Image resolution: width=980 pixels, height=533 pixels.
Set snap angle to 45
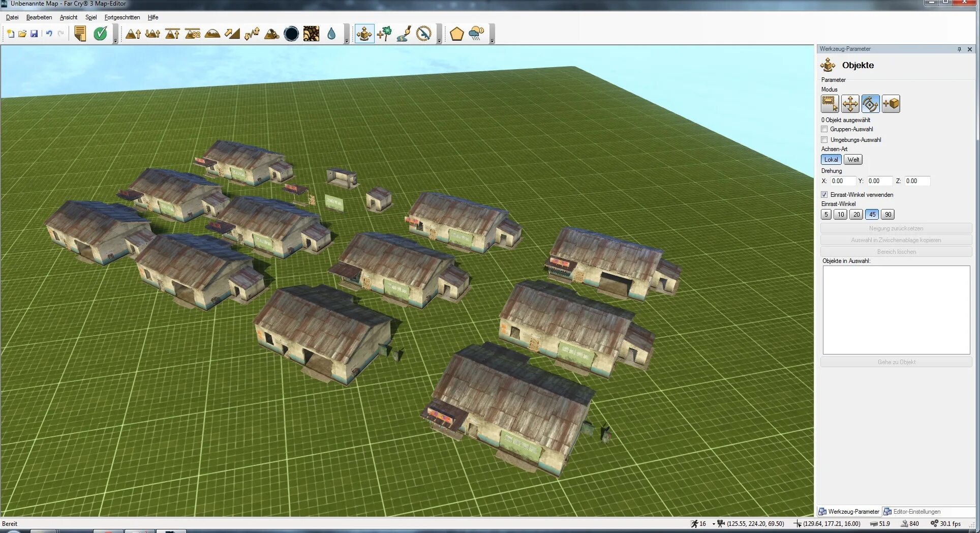(x=872, y=215)
